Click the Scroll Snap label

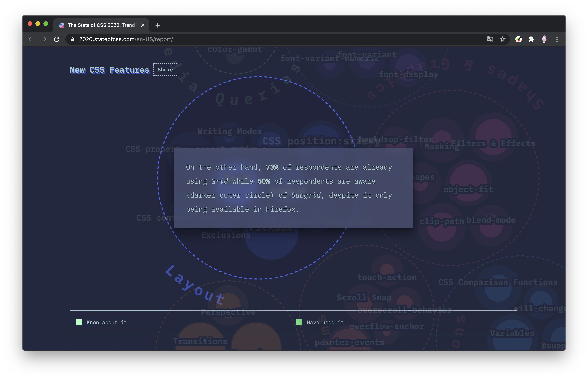[364, 298]
